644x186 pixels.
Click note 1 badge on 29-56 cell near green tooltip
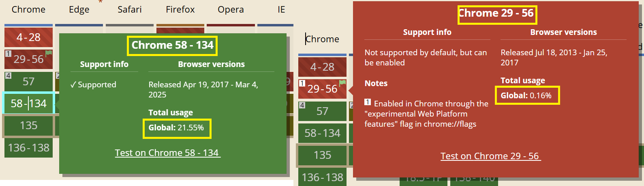coord(8,54)
